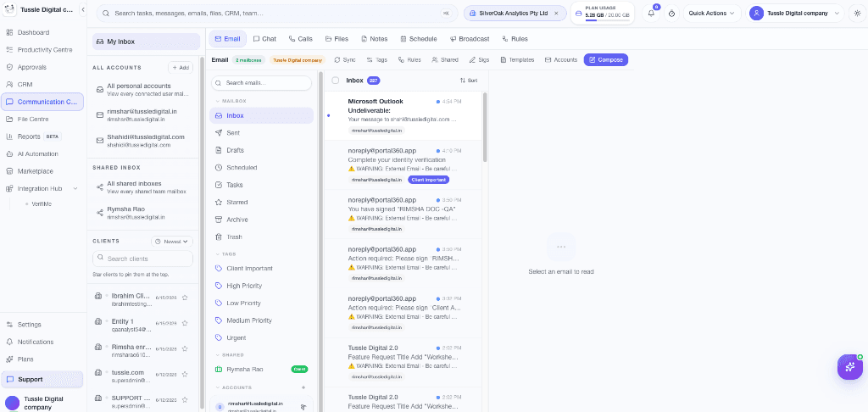
Task: Open the Sigs signatures option
Action: coord(480,60)
